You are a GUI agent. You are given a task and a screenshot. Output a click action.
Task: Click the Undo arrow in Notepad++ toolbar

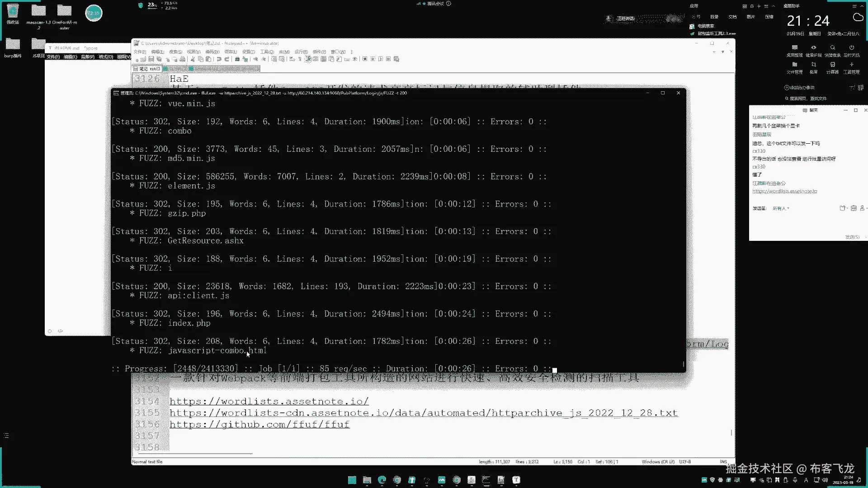(x=219, y=59)
